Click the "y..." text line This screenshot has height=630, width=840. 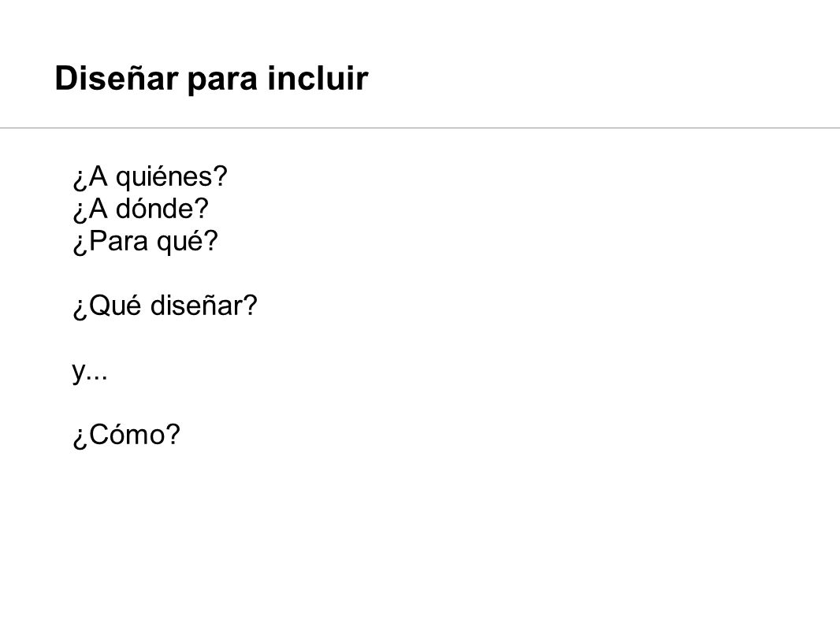[90, 371]
